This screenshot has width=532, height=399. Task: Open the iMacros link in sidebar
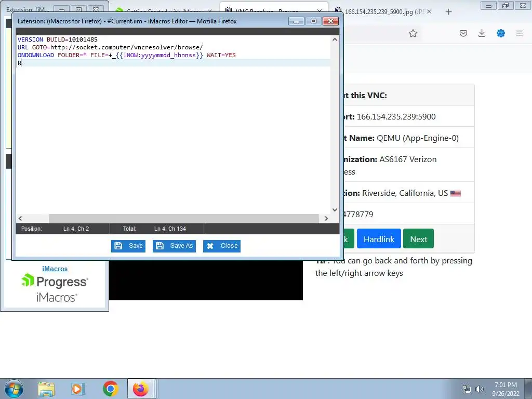point(55,269)
